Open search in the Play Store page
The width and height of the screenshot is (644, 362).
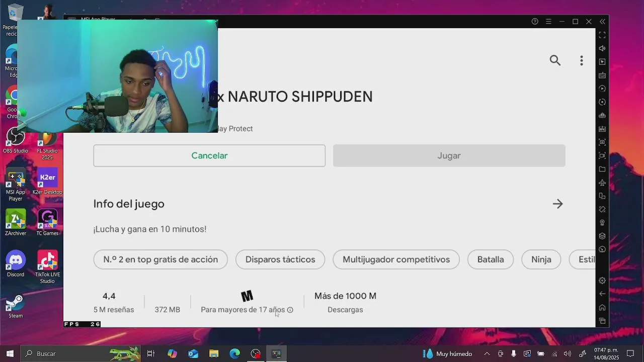pos(555,60)
